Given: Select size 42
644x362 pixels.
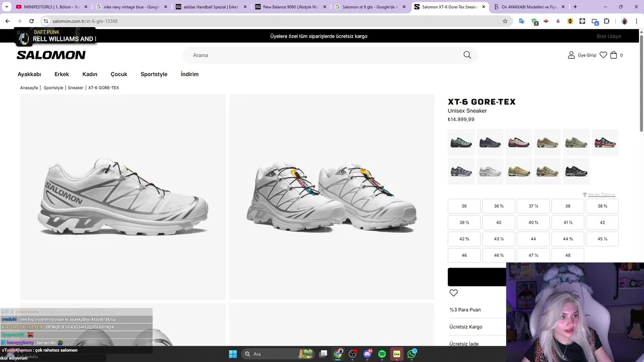Looking at the screenshot, I should pos(602,222).
